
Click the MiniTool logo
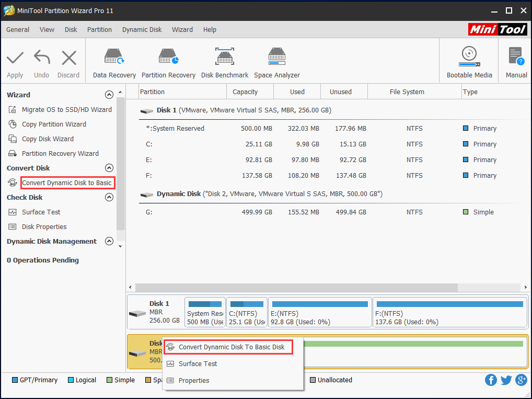pyautogui.click(x=498, y=29)
